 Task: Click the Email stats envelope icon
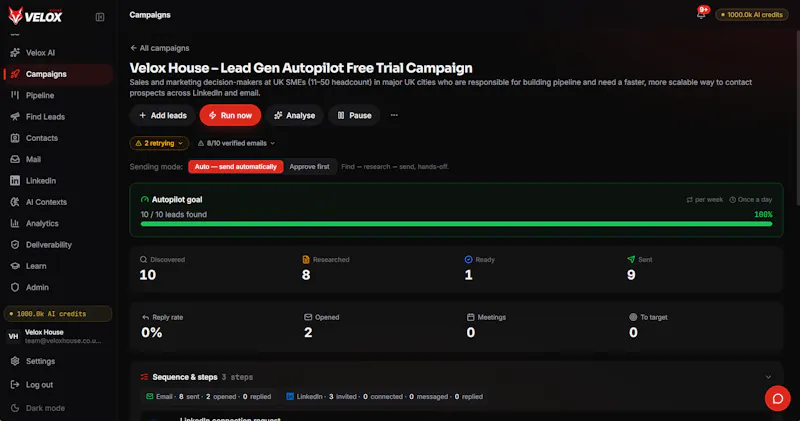pyautogui.click(x=149, y=397)
